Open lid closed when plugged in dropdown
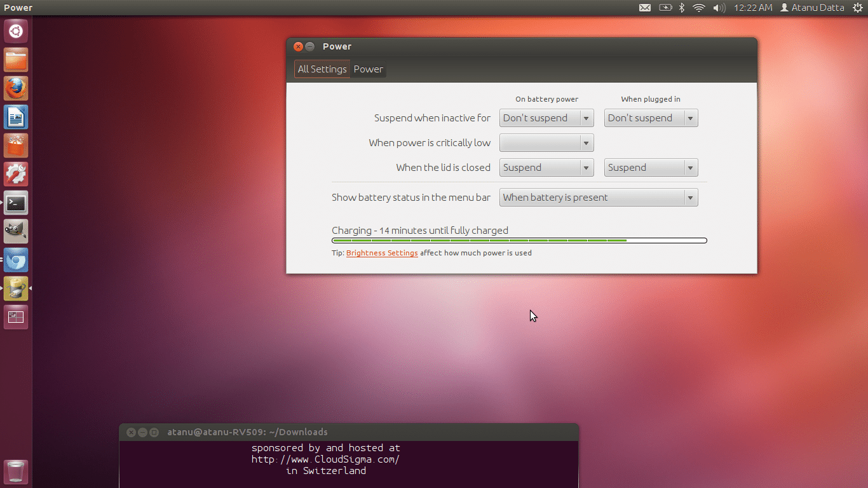This screenshot has height=488, width=868. (651, 168)
